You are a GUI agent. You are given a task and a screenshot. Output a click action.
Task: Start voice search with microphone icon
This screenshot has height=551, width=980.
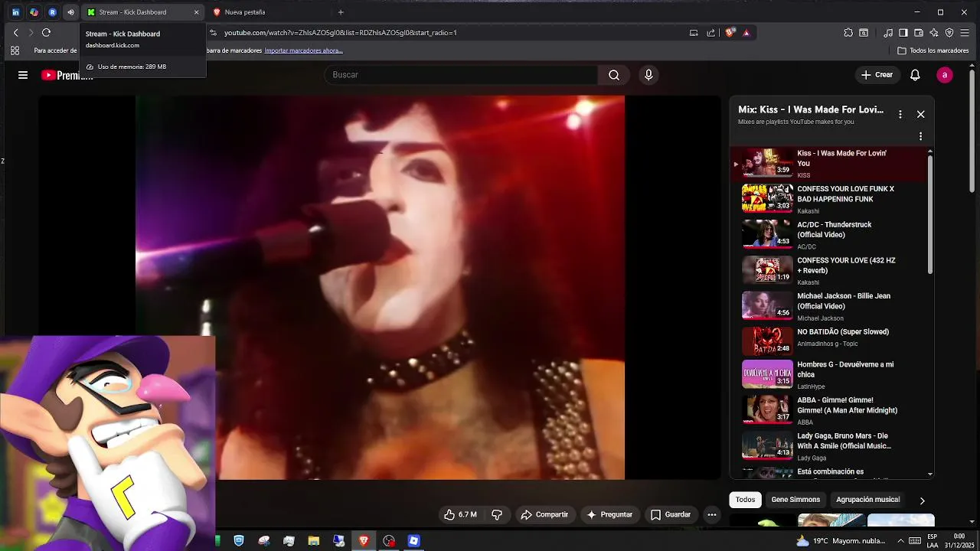[x=648, y=75]
